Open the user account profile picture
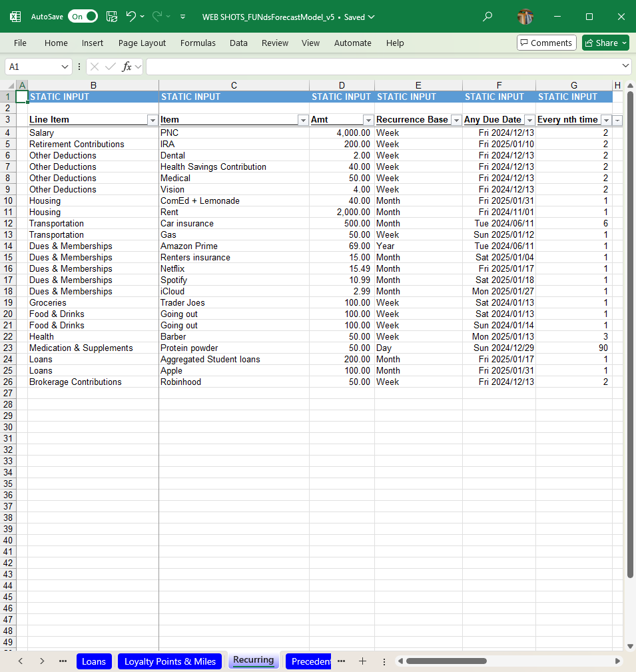This screenshot has width=636, height=672. (525, 17)
